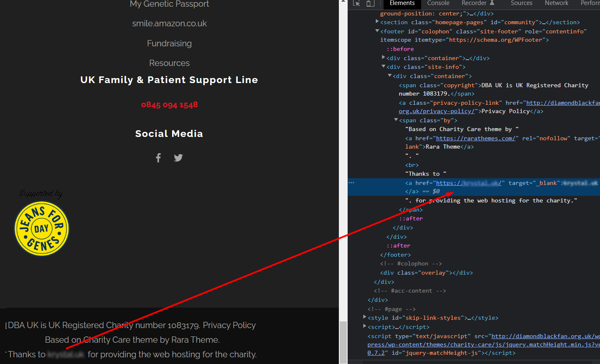Viewport: 600px width, 364px height.
Task: Click the jquery.matchHeight script src URL
Action: [x=483, y=344]
